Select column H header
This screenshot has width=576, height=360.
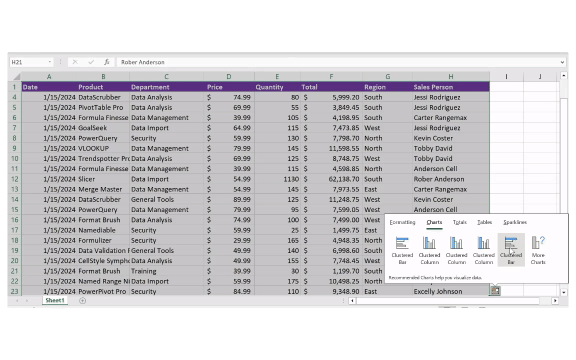pyautogui.click(x=451, y=77)
